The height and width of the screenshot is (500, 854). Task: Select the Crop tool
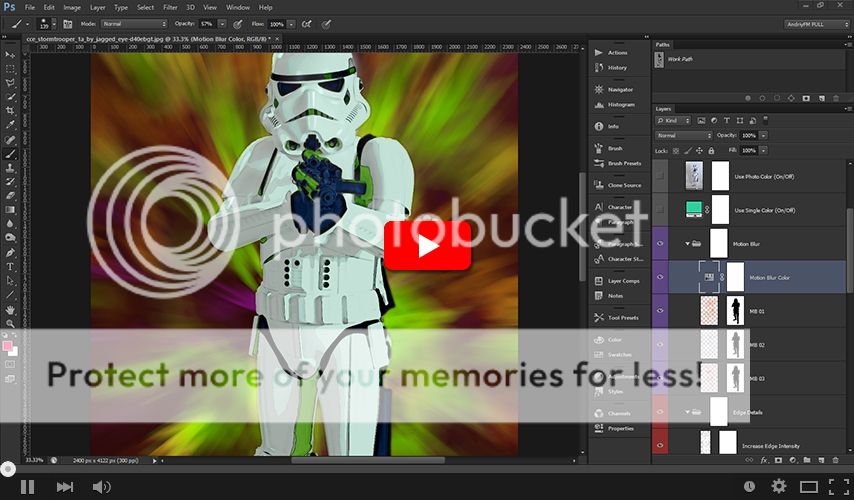click(11, 111)
